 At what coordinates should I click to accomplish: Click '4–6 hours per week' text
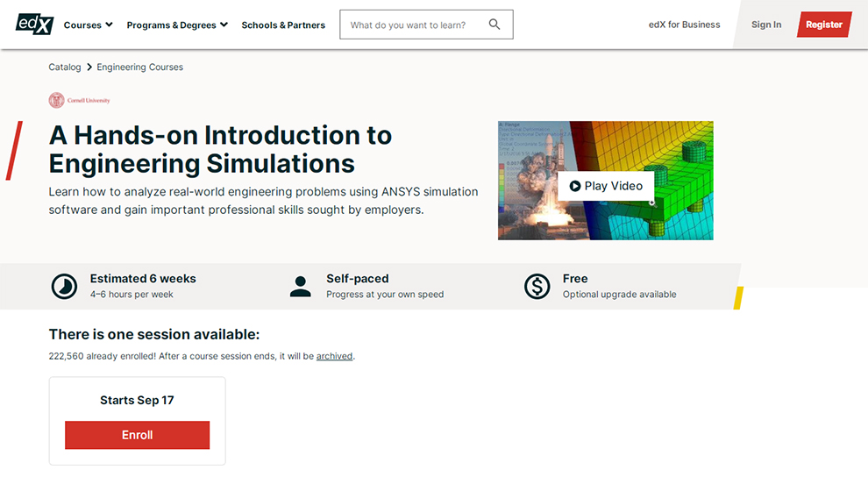[132, 295]
